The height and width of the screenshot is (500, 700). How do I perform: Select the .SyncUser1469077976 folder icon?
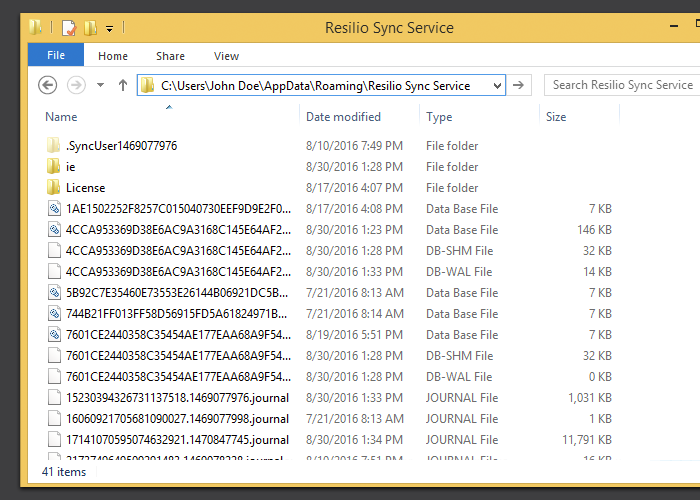pyautogui.click(x=54, y=145)
